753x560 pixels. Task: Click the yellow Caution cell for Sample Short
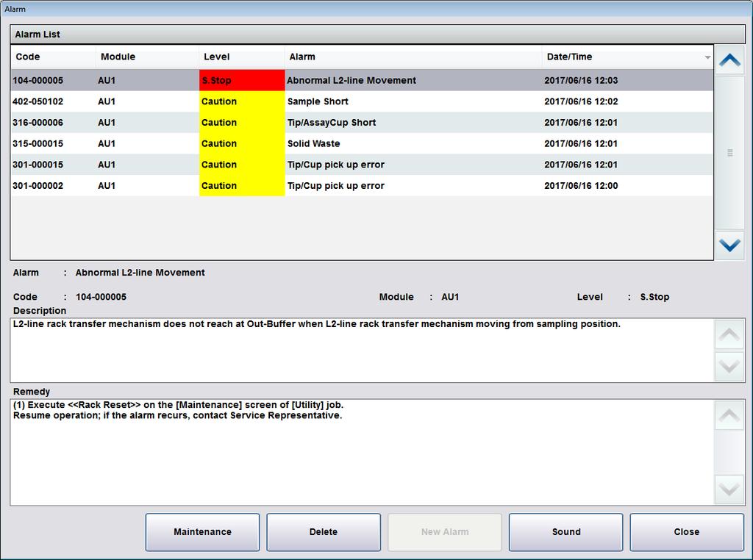coord(242,101)
